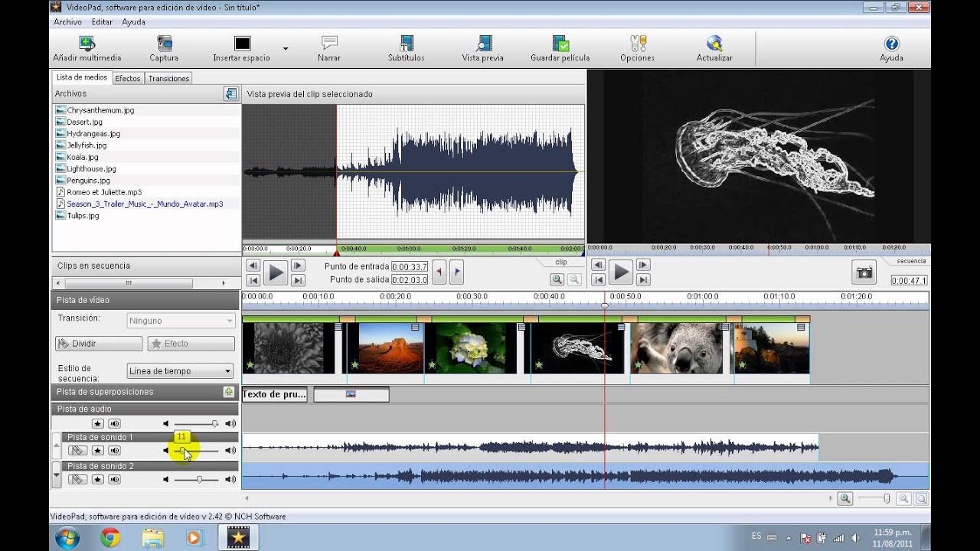Open audio effects star for Pista de audio
This screenshot has width=980, height=551.
click(x=97, y=423)
